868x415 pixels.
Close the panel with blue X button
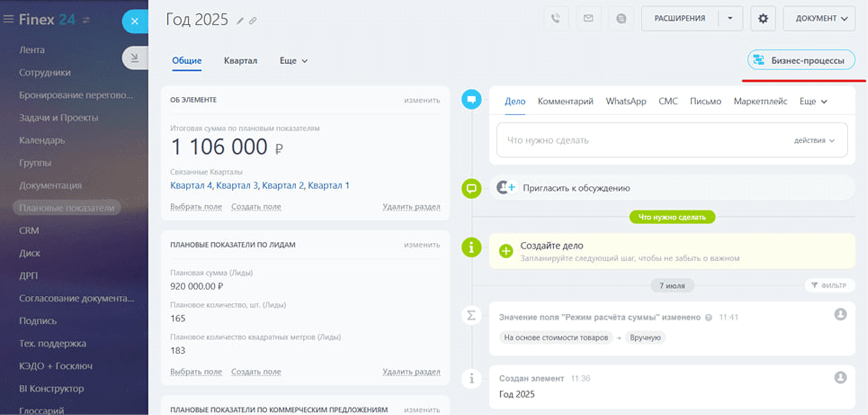[135, 21]
